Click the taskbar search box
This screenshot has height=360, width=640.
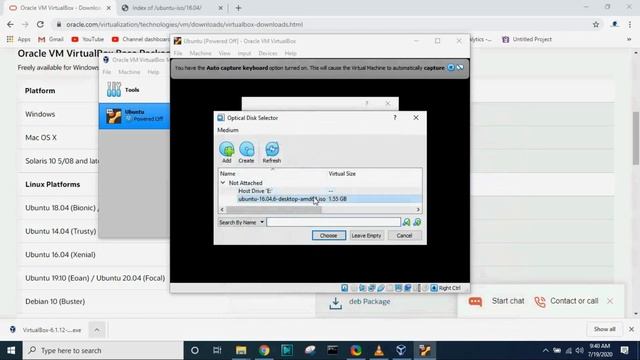pyautogui.click(x=103, y=351)
